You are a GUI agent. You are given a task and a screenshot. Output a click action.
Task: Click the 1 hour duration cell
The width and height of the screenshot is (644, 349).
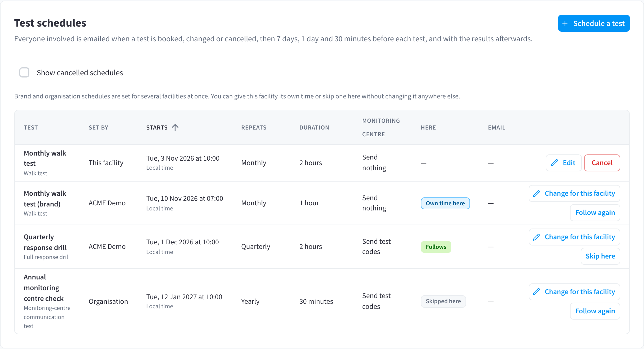pos(309,203)
